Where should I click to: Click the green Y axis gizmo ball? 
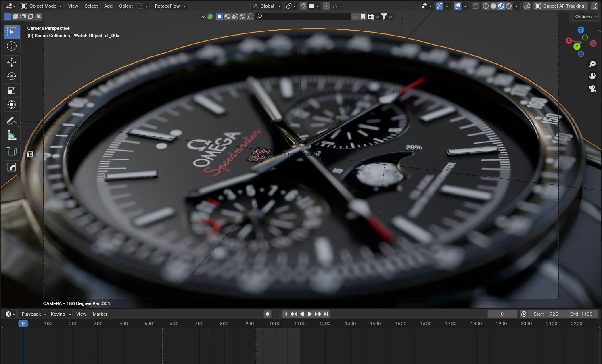[577, 46]
